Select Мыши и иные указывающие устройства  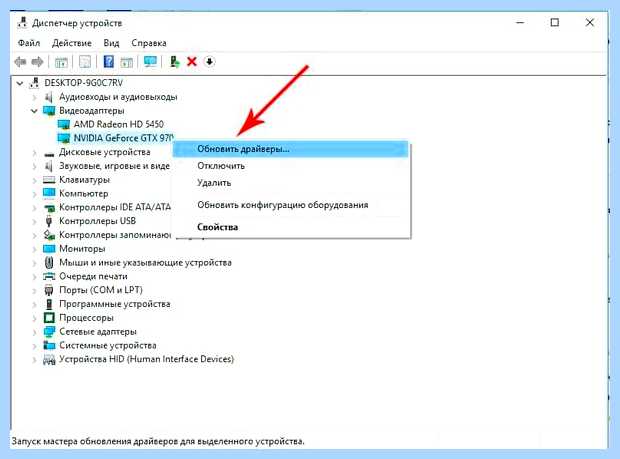pyautogui.click(x=145, y=263)
